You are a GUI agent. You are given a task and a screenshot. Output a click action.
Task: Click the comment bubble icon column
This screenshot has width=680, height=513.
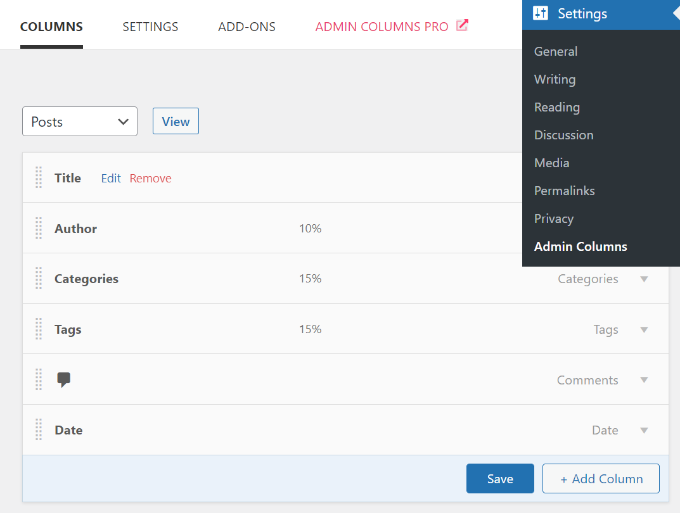click(x=64, y=380)
